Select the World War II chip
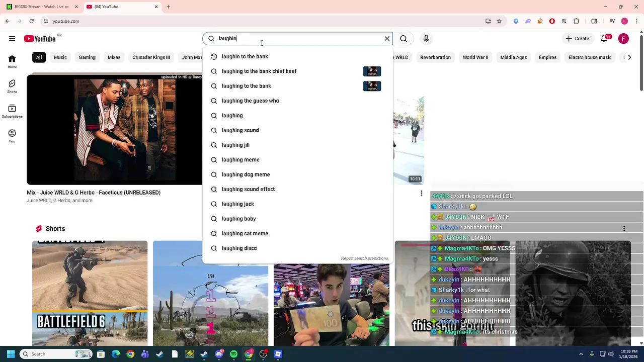This screenshot has height=362, width=644. coord(475,57)
